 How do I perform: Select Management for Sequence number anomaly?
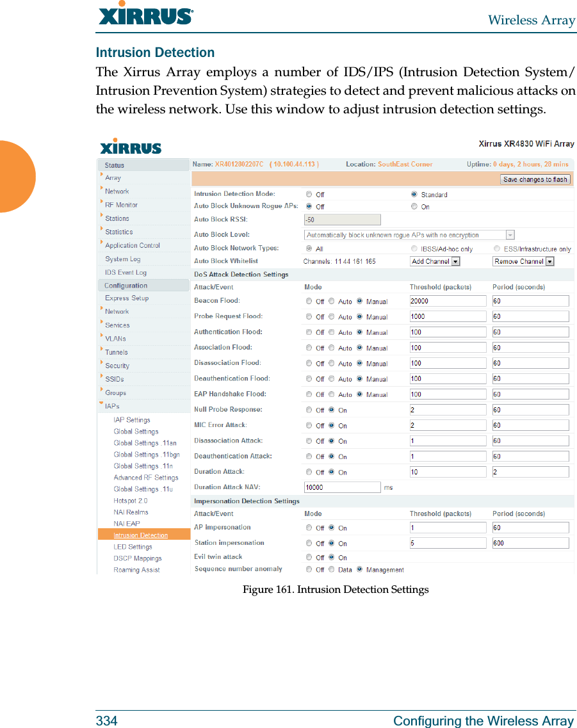(x=359, y=569)
